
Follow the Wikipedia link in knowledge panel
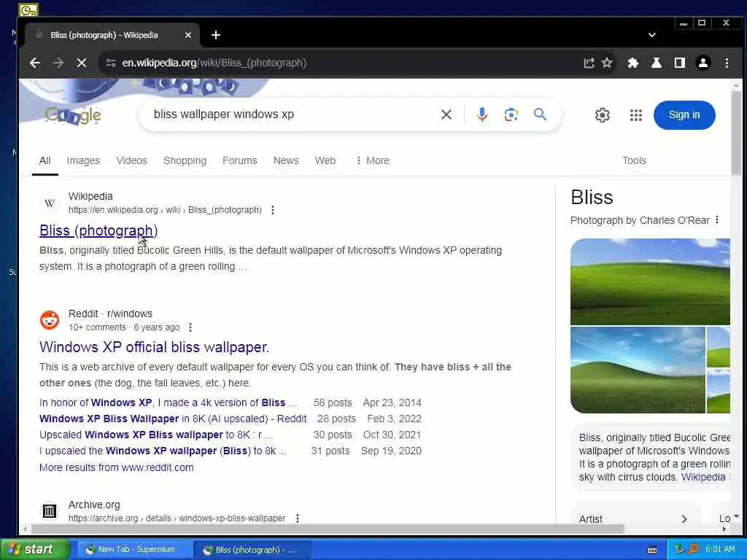[x=703, y=477]
